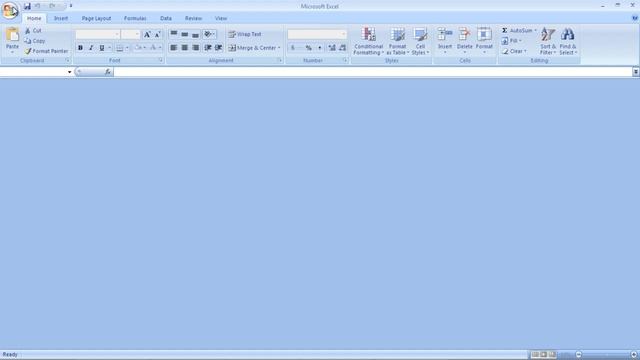Select Middle Align icon
640x360 pixels.
click(184, 34)
